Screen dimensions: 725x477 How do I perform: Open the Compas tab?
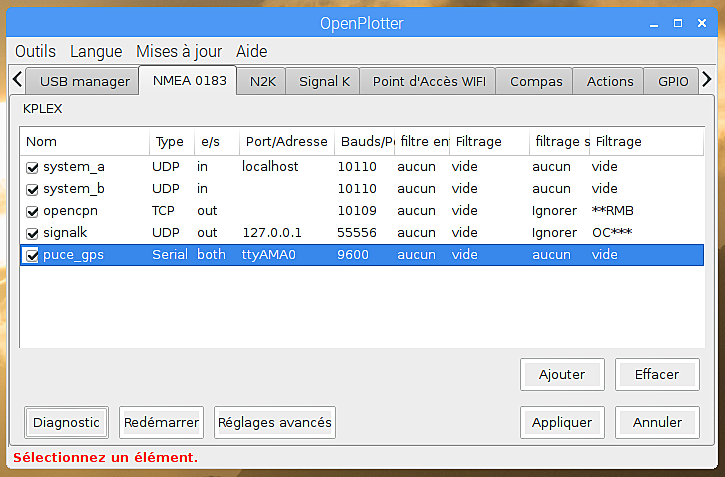(x=535, y=81)
